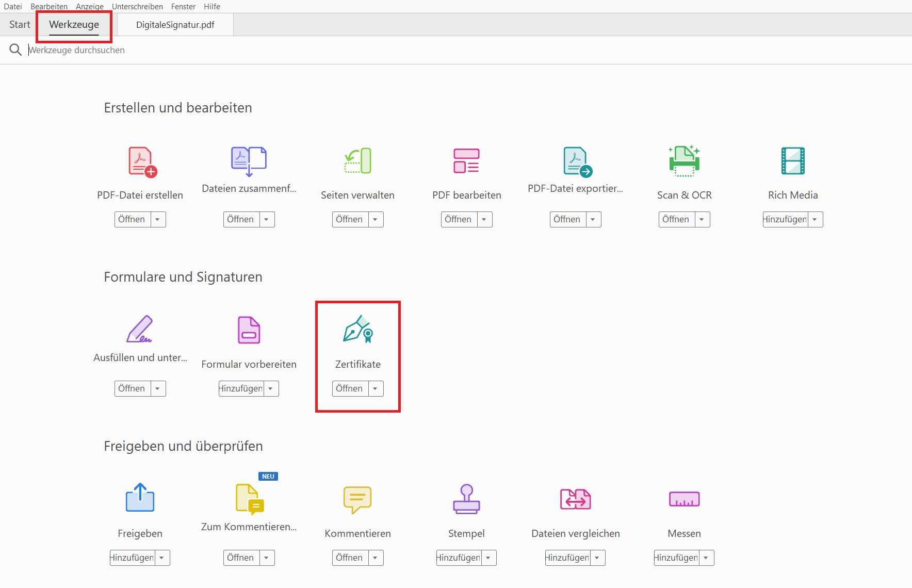912x588 pixels.
Task: Click Öffnen under Dateien zusammenführen
Action: pyautogui.click(x=241, y=219)
